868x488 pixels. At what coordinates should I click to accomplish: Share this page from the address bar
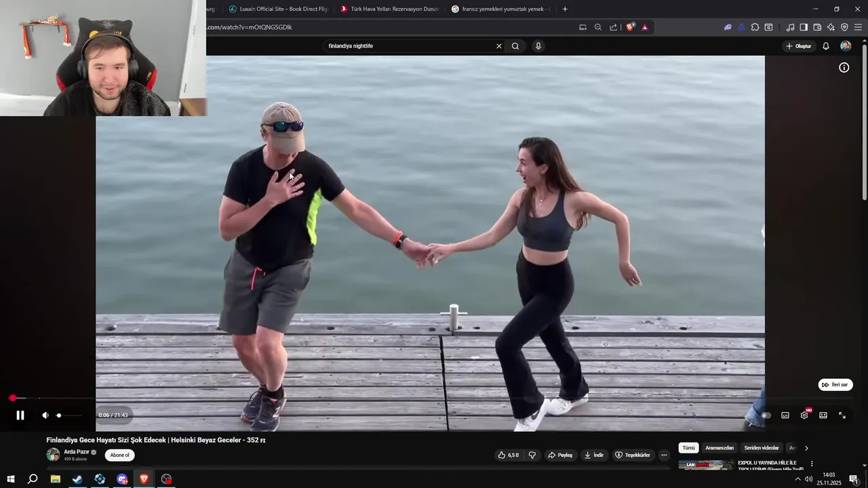point(614,27)
